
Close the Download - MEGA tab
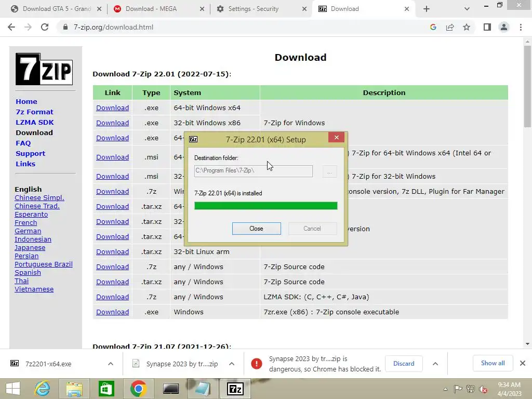coord(202,9)
